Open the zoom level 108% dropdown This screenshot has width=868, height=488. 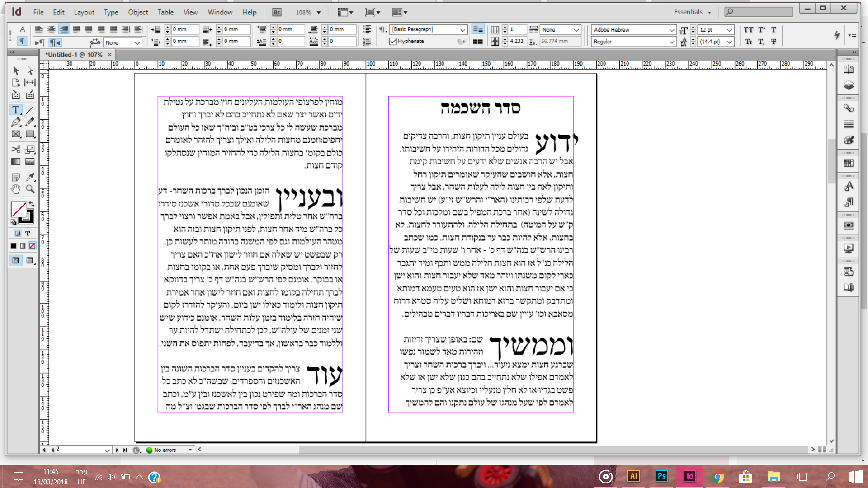[319, 13]
